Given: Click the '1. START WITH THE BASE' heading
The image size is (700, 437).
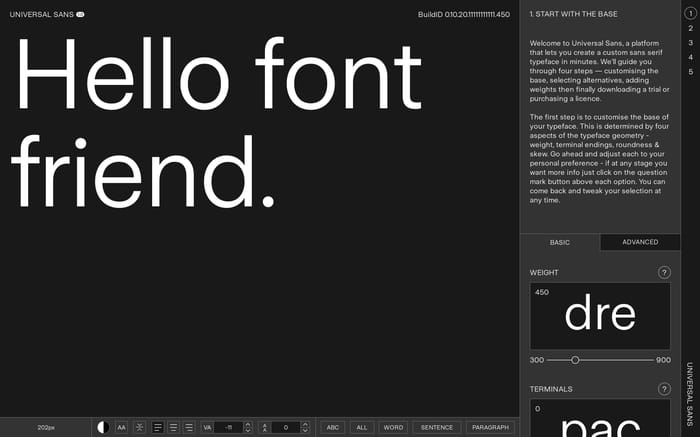Looking at the screenshot, I should (574, 14).
